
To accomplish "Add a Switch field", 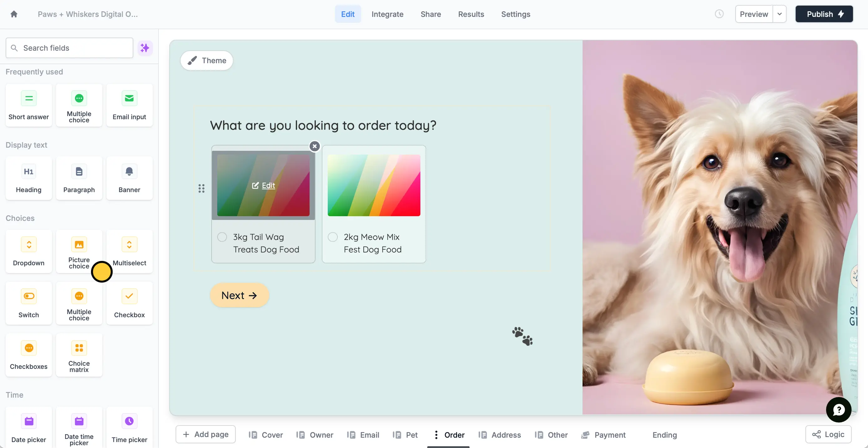I will (x=29, y=303).
